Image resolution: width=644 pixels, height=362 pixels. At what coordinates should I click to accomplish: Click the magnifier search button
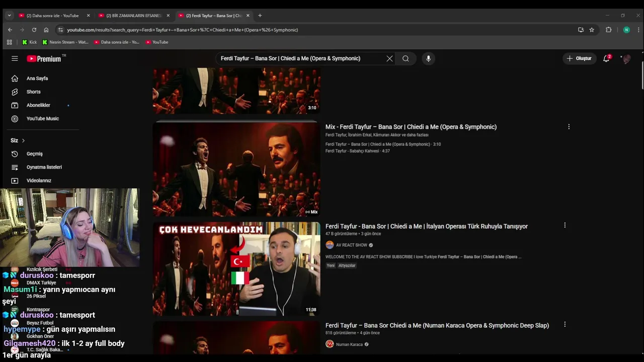(406, 58)
